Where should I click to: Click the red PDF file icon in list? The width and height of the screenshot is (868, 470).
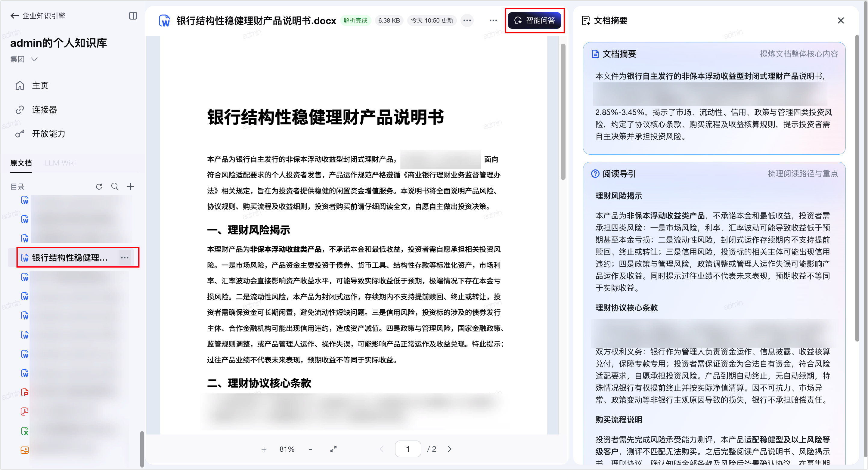coord(25,411)
